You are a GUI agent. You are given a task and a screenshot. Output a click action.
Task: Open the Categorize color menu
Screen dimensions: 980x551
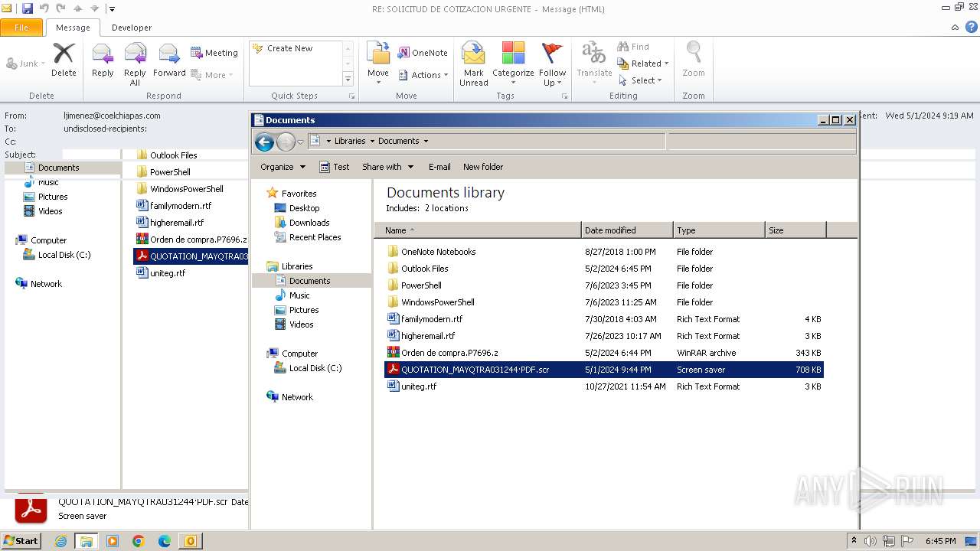[513, 64]
